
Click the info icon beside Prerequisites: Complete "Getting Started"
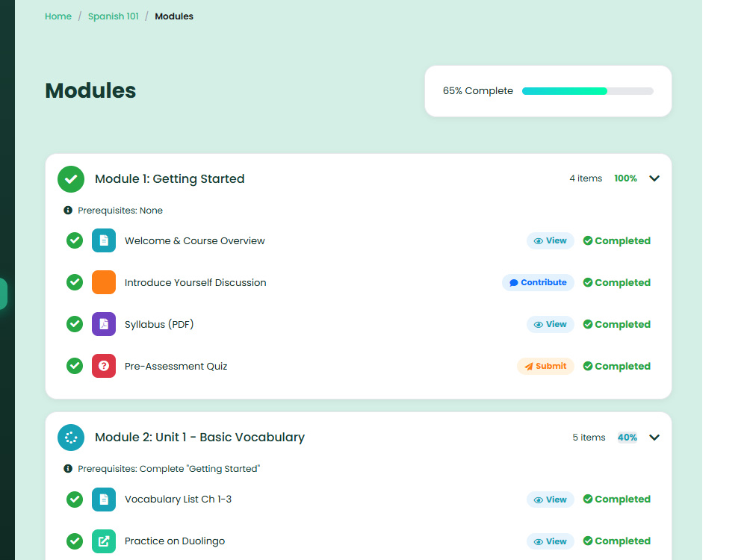(68, 469)
